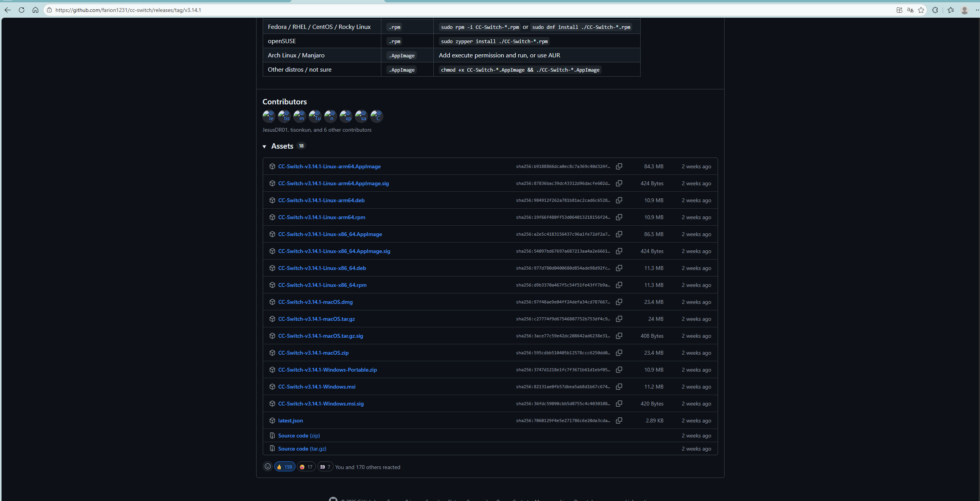980x501 pixels.
Task: Click the translate page icon in address bar
Action: [x=910, y=10]
